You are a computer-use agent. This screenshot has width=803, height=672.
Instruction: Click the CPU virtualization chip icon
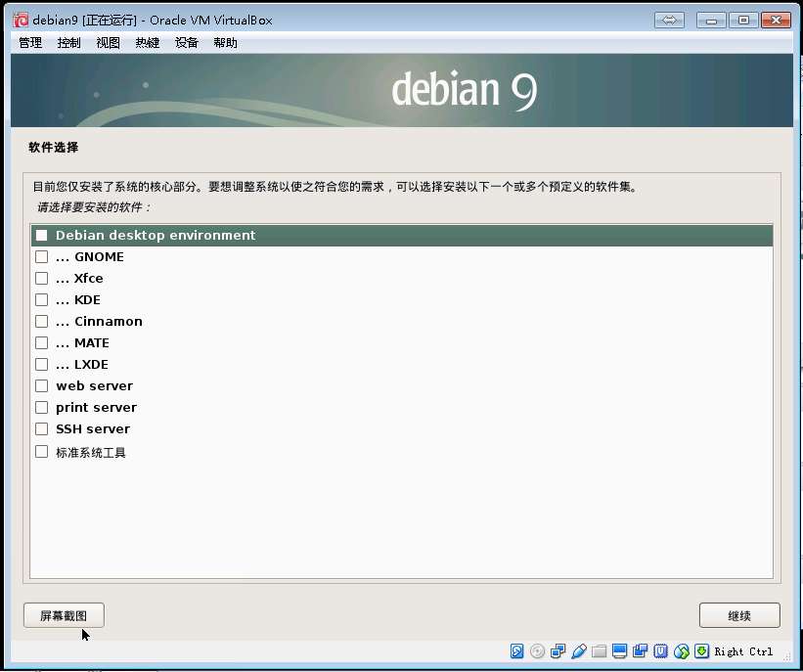pos(660,651)
